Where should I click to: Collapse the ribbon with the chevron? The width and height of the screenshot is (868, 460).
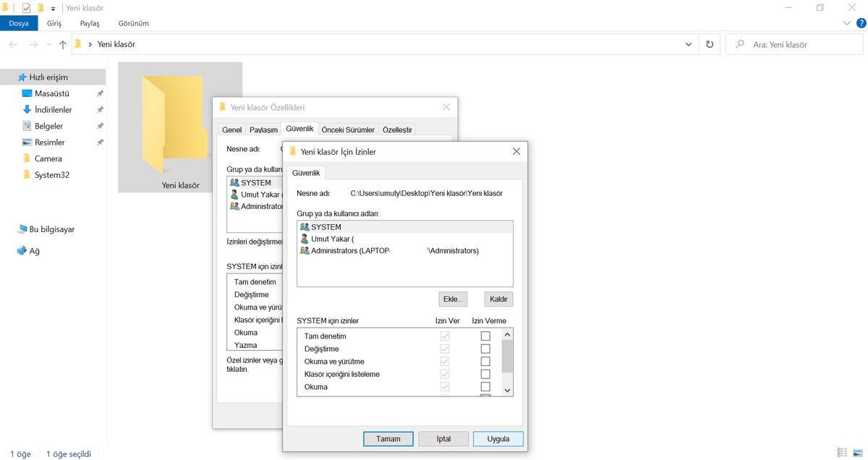click(x=846, y=22)
